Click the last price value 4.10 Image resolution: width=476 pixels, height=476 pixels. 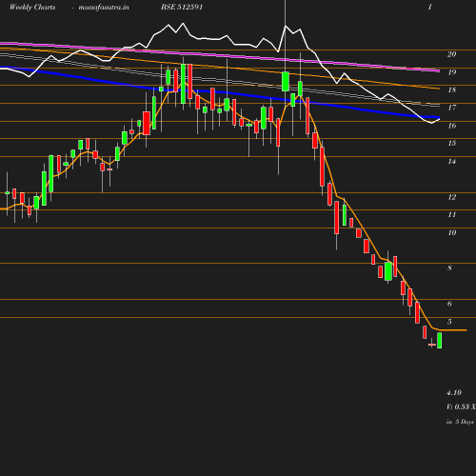pos(454,392)
